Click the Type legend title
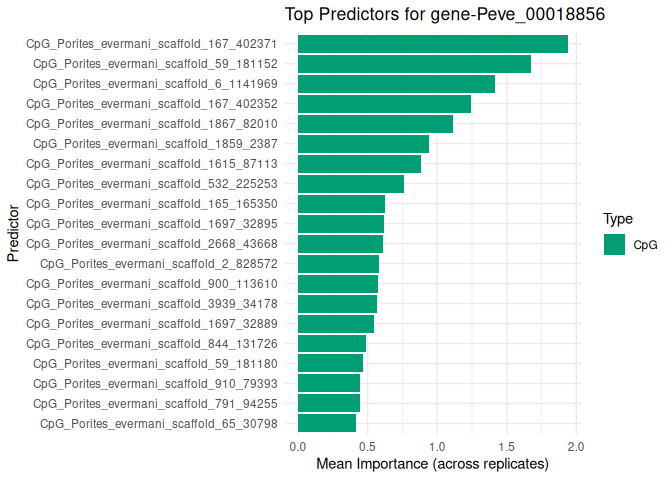The image size is (672, 480). (x=617, y=219)
